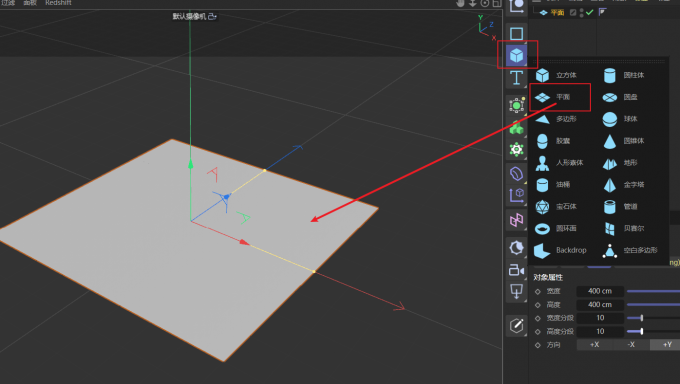Click the green Y-axis arrow handle

pos(190,164)
